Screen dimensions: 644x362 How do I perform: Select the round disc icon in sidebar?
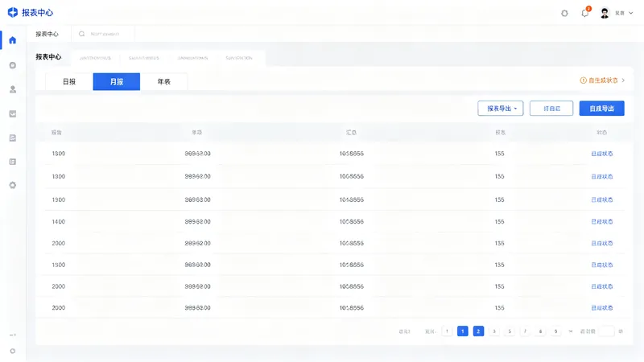[13, 65]
